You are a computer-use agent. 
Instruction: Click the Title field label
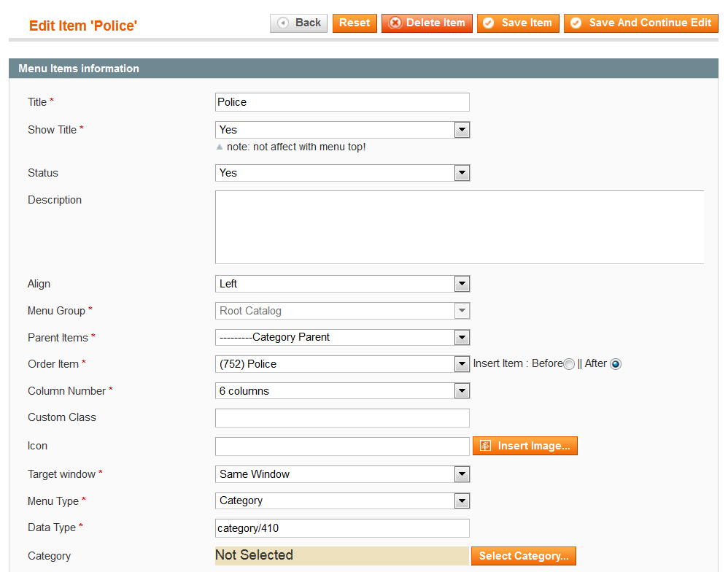tap(37, 102)
